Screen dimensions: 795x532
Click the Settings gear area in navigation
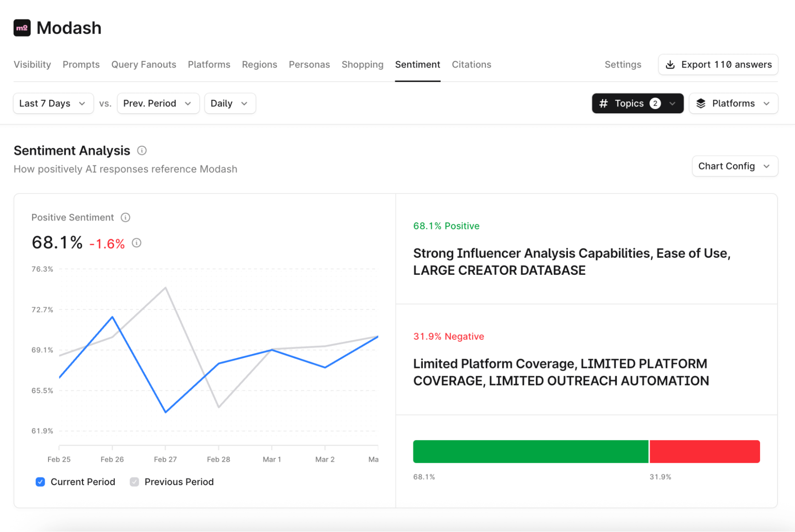(x=623, y=64)
